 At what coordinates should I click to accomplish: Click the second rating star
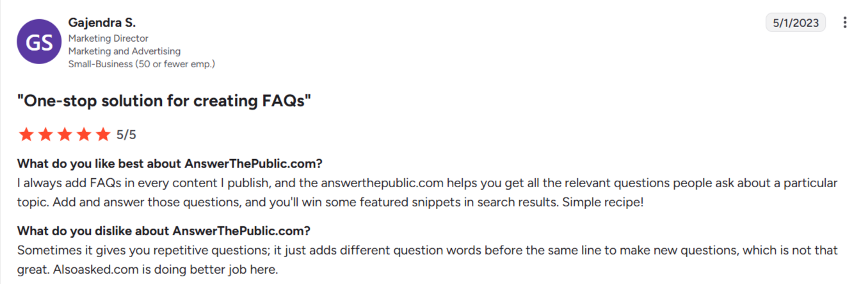pyautogui.click(x=45, y=135)
